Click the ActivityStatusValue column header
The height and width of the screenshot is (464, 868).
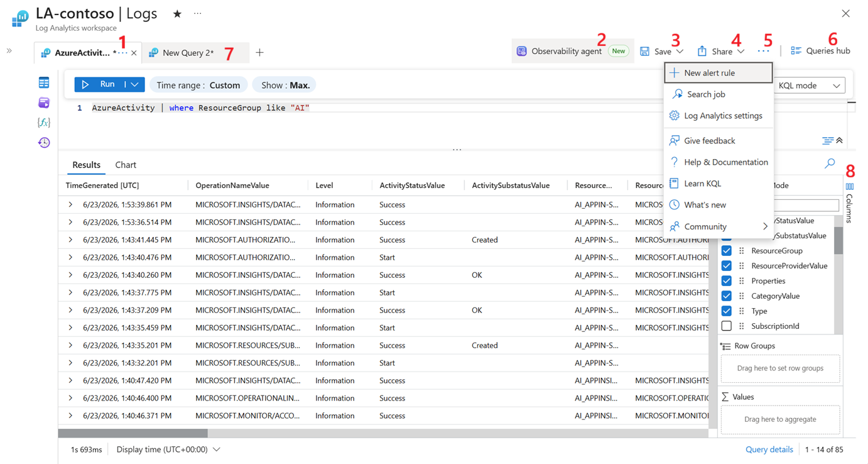412,185
